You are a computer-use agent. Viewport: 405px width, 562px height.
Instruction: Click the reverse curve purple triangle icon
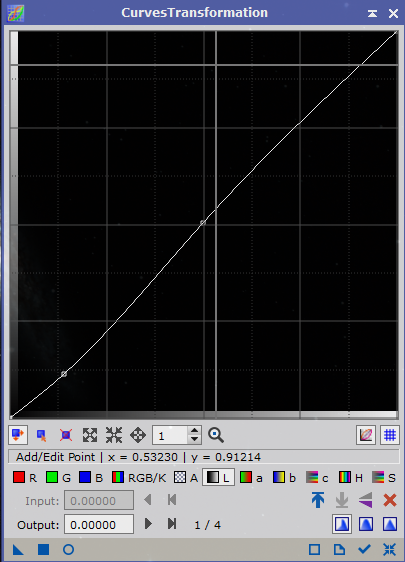(366, 500)
